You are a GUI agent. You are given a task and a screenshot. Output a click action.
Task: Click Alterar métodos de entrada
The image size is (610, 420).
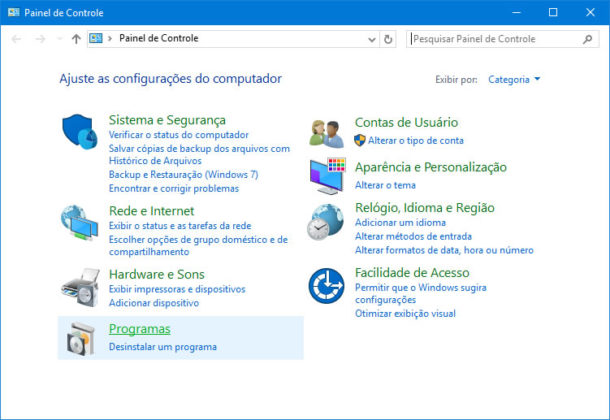pos(413,236)
